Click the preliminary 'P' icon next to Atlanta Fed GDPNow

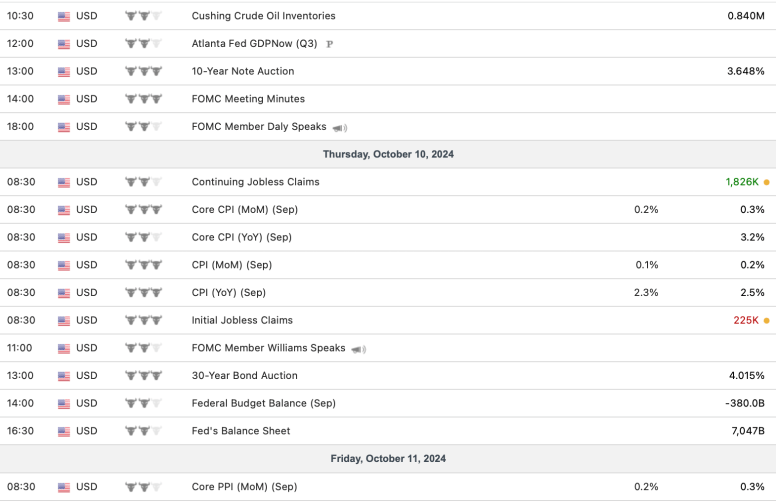pyautogui.click(x=330, y=44)
